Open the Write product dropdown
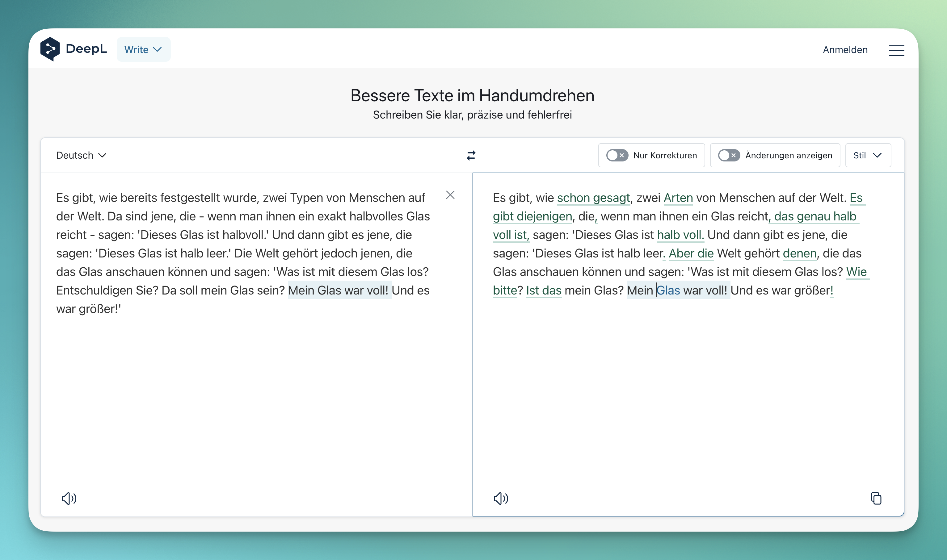This screenshot has height=560, width=947. pyautogui.click(x=143, y=49)
